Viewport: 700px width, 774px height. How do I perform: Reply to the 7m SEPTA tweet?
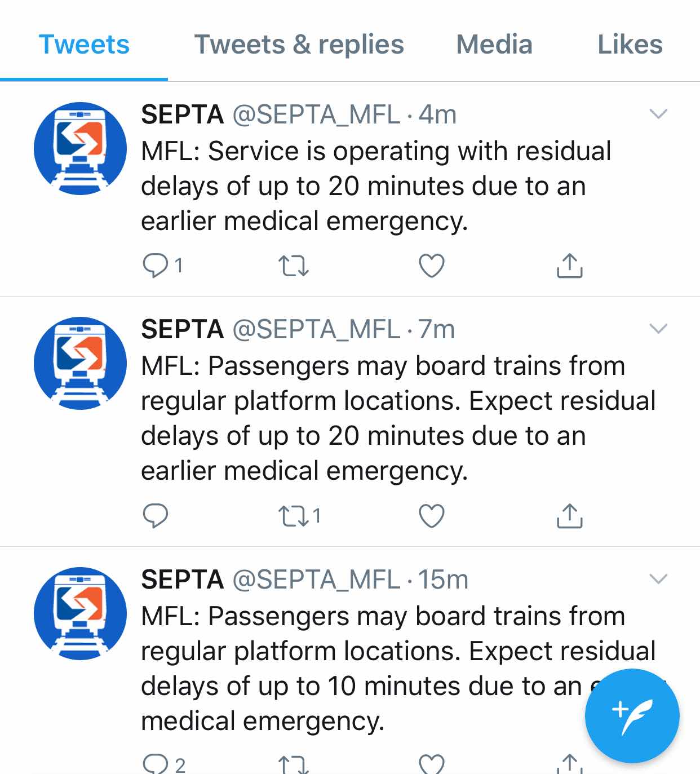[156, 515]
